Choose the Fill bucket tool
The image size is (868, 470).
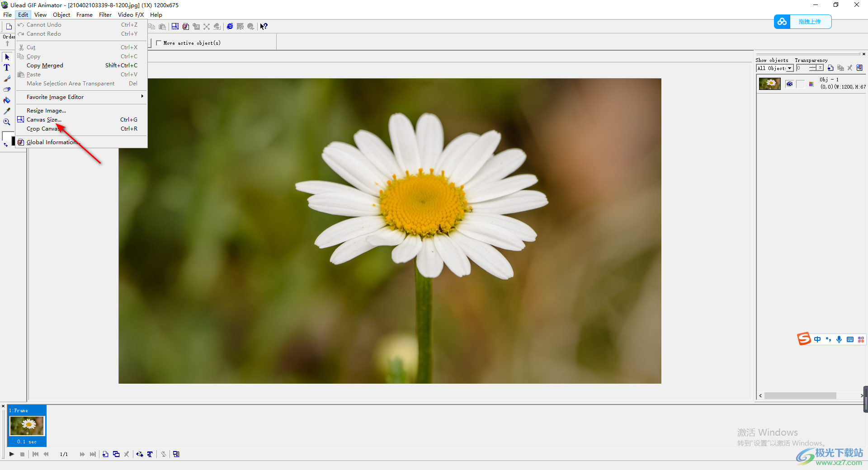pos(7,100)
